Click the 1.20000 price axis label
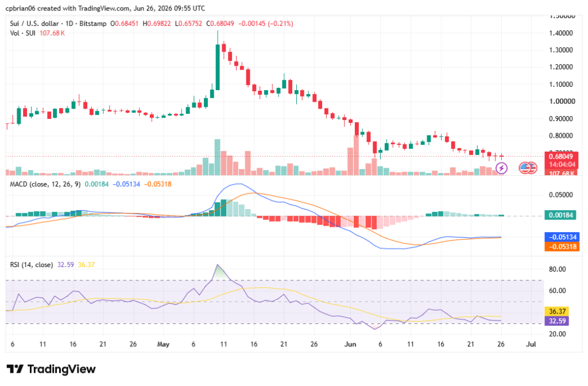 point(561,67)
